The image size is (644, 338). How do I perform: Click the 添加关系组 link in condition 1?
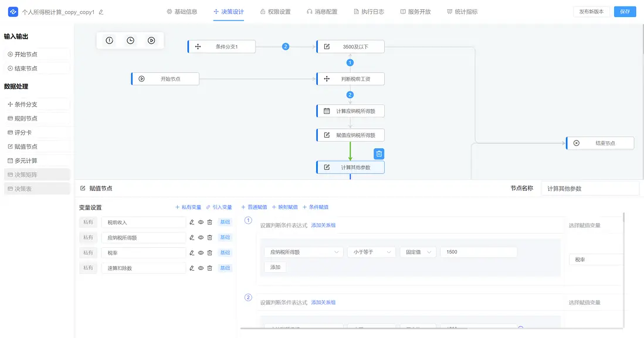[x=323, y=225]
